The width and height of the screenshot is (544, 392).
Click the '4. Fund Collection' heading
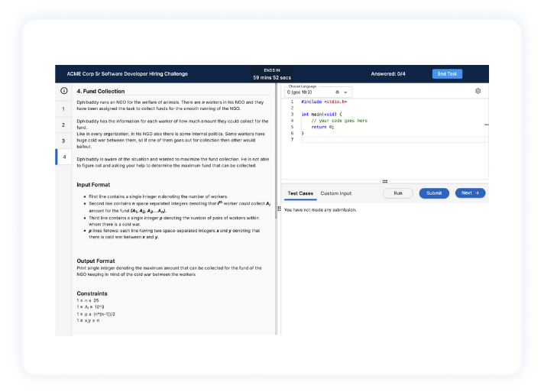point(101,91)
